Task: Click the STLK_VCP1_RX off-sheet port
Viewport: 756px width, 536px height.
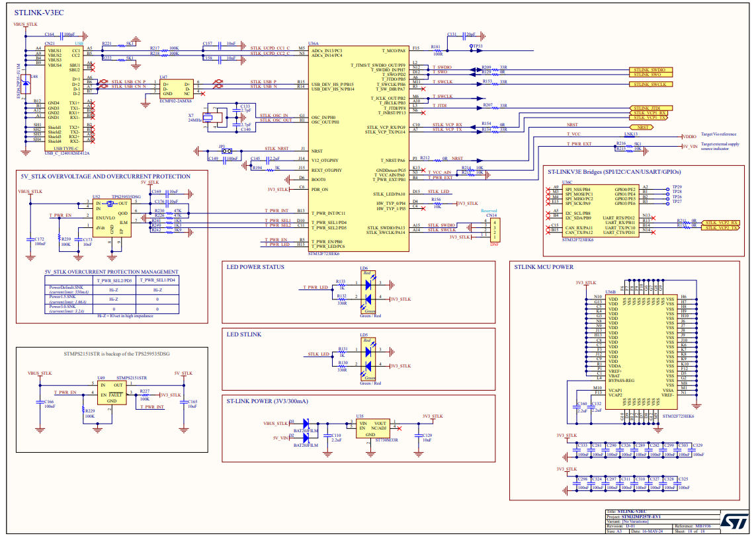Action: pos(649,113)
